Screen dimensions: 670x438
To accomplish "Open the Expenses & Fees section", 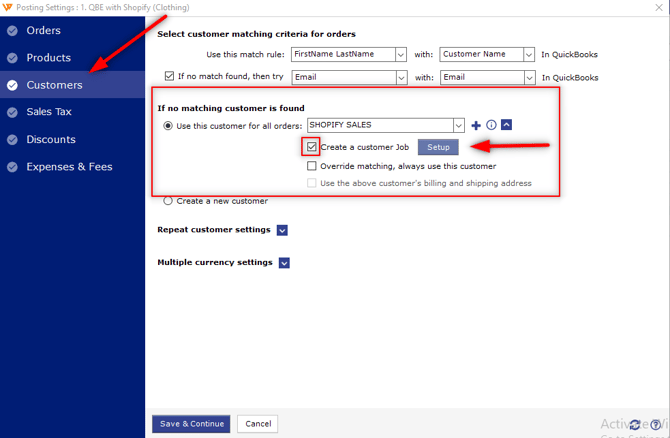I will point(73,167).
